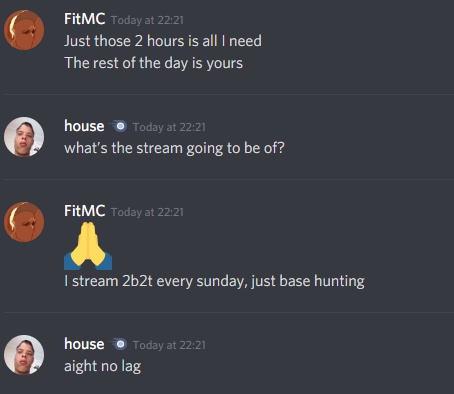Open FitMC username on the first message
This screenshot has height=394, width=454.
click(x=85, y=19)
